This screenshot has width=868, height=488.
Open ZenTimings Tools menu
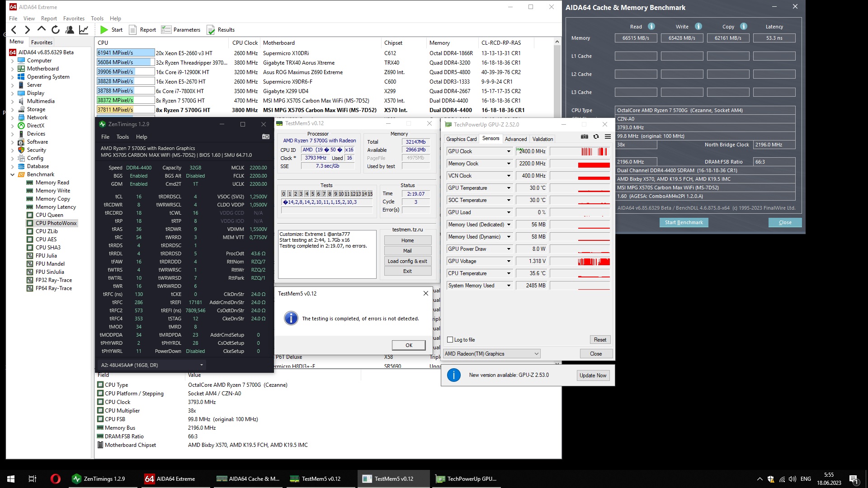123,137
